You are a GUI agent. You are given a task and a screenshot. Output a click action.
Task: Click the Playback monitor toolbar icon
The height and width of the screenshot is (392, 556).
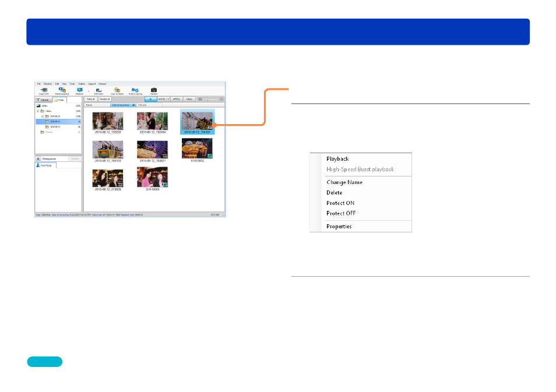(x=79, y=90)
